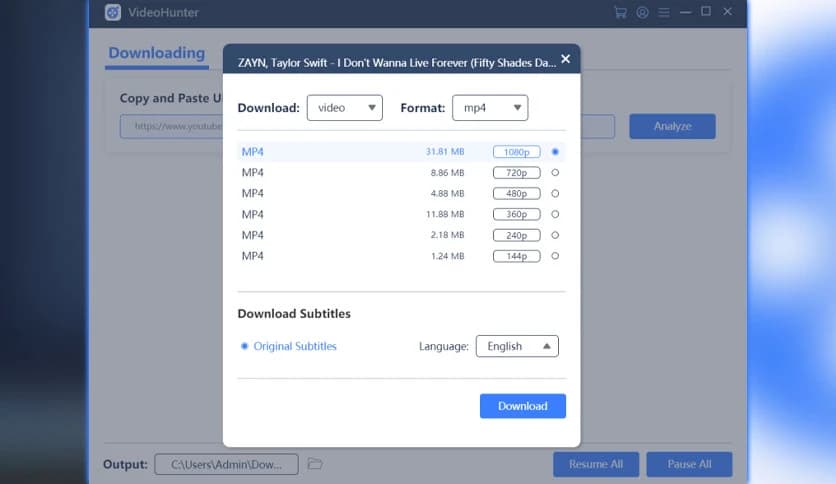The height and width of the screenshot is (484, 836).
Task: Click the Pause All button
Action: [689, 464]
